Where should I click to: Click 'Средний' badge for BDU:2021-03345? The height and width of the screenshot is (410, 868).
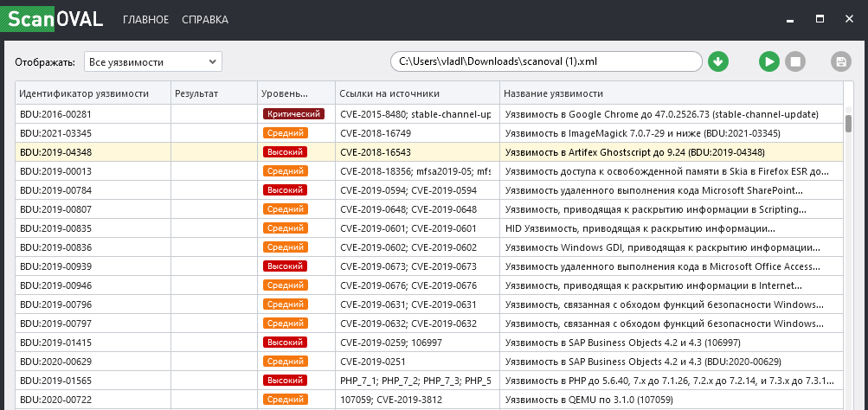(286, 133)
